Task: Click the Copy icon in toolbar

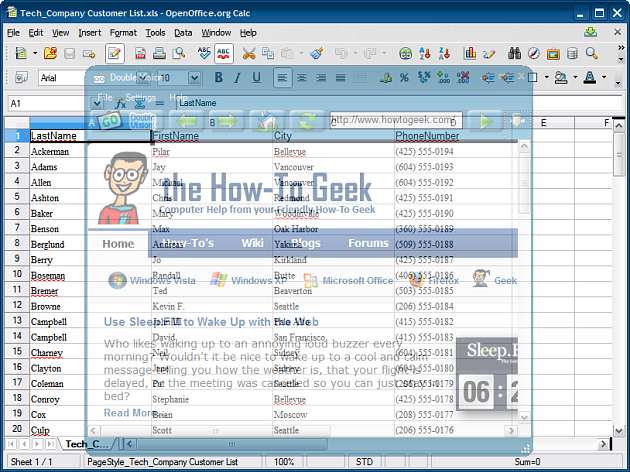Action: 268,53
